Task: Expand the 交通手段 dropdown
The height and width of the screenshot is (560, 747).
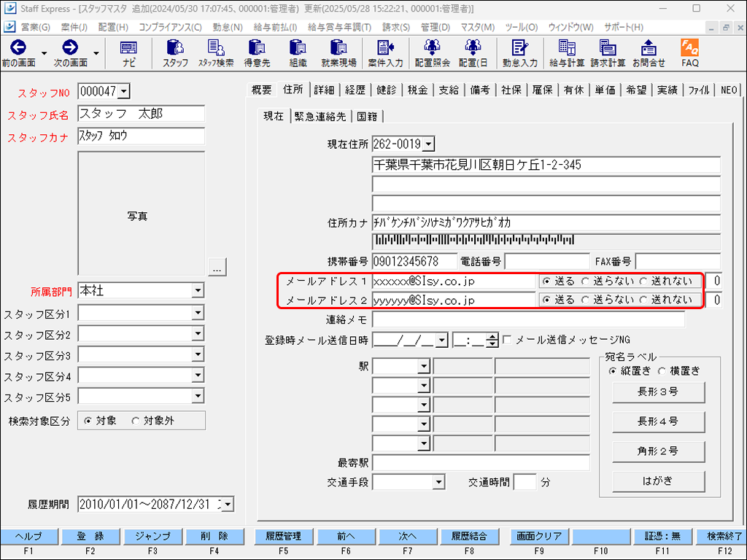Action: pyautogui.click(x=438, y=482)
